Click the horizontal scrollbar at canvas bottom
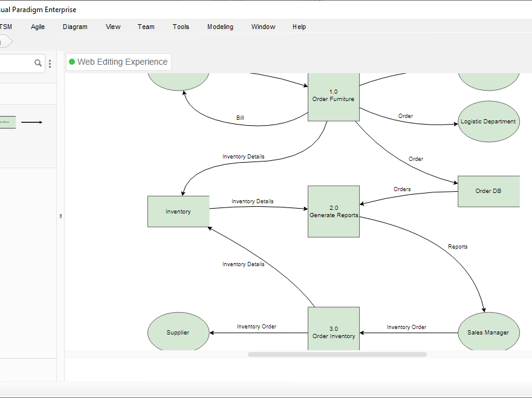The image size is (532, 398). point(332,354)
